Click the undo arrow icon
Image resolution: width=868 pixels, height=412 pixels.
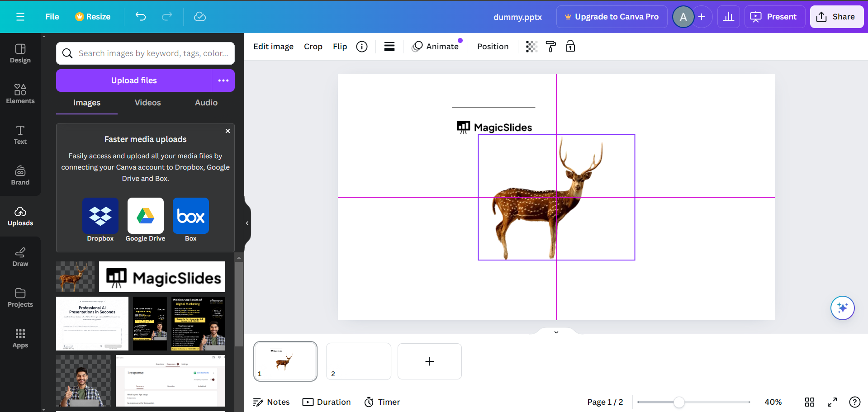point(141,17)
